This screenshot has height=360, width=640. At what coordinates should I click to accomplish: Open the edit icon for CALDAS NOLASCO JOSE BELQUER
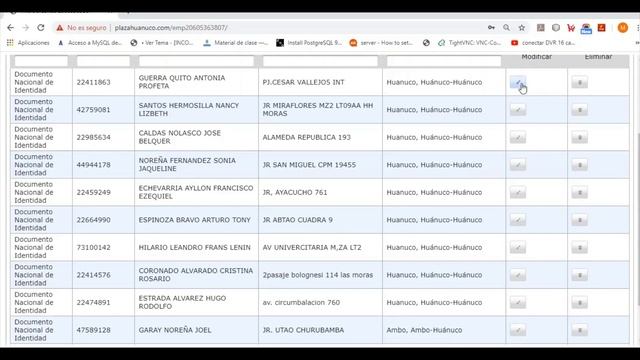pos(518,138)
